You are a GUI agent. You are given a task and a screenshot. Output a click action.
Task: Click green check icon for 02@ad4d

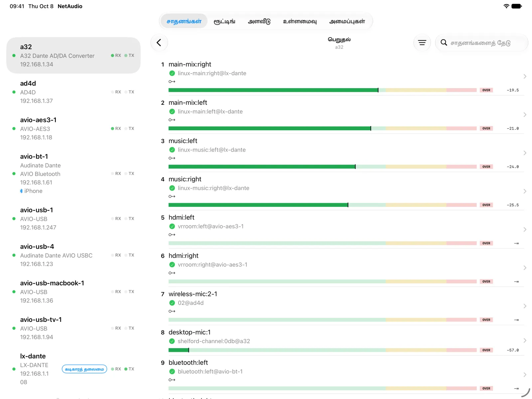tap(172, 303)
